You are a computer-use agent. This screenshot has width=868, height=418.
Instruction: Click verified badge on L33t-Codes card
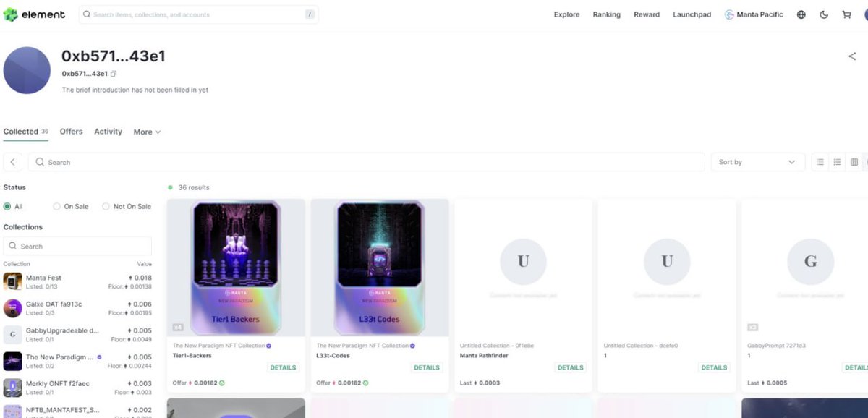coord(412,346)
